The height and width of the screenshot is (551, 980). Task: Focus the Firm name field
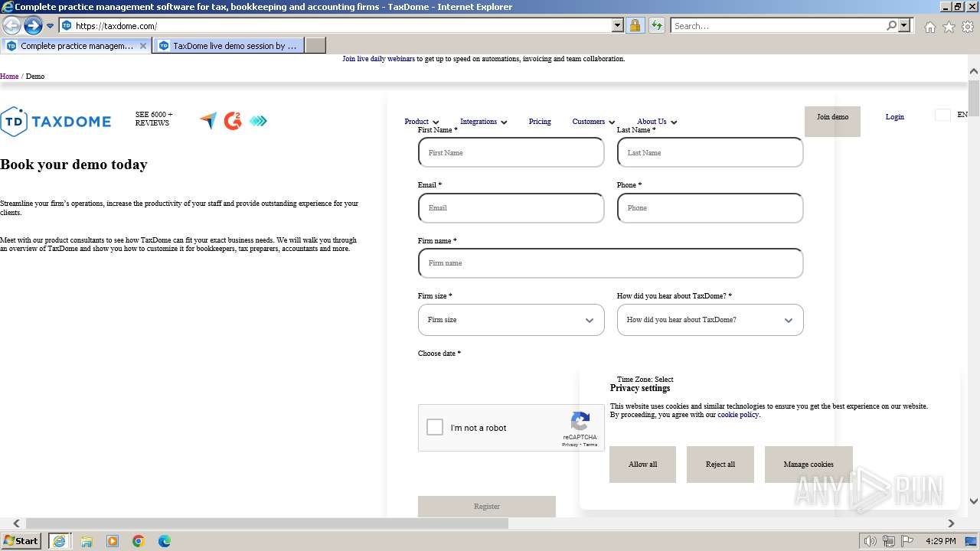point(610,262)
